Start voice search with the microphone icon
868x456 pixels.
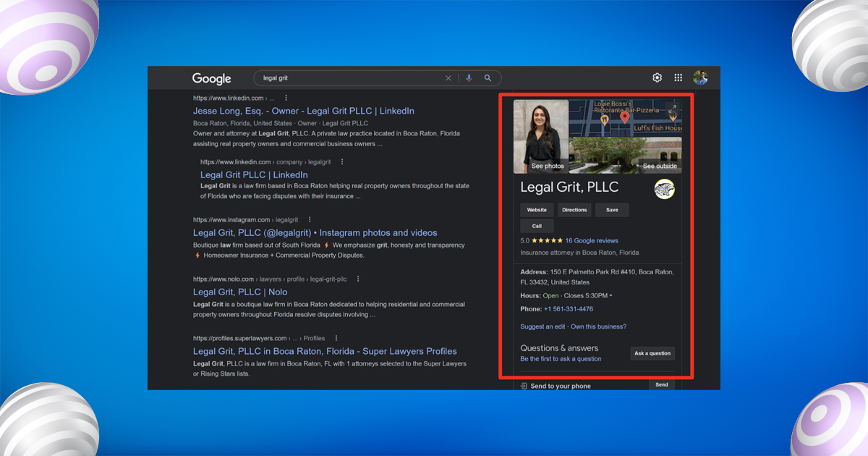469,78
